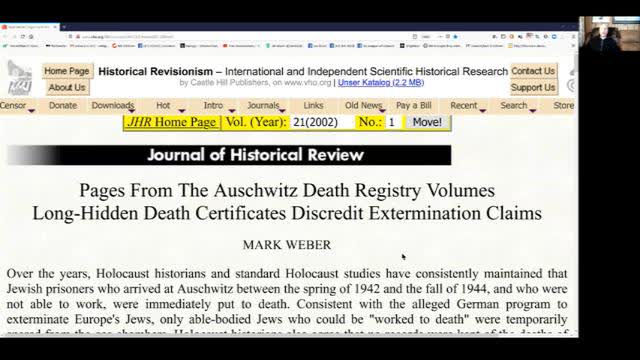Click the bookmark star icon in address bar
Image resolution: width=640 pixels, height=360 pixels.
tap(456, 36)
